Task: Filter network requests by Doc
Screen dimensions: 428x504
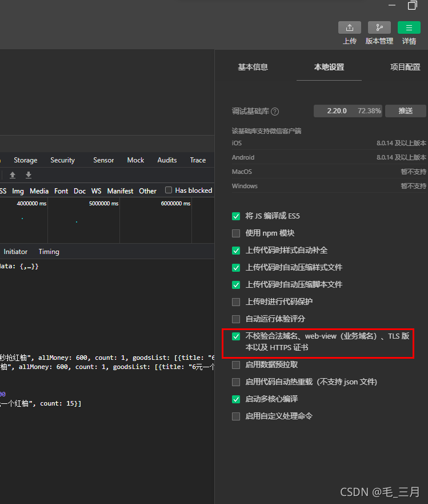Action: [x=79, y=191]
